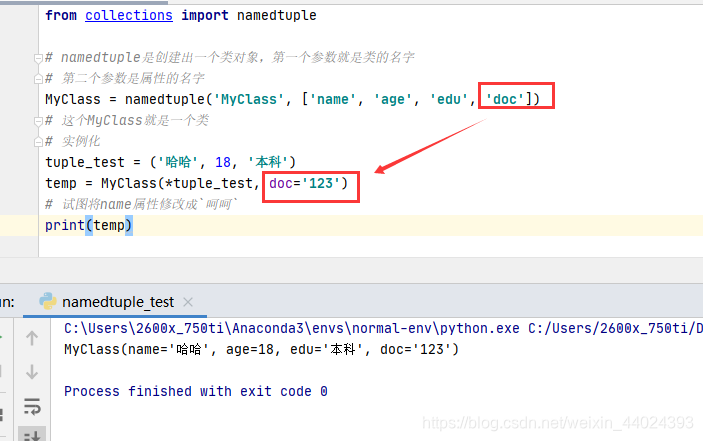This screenshot has width=703, height=441.
Task: Close the namedtuple_test run tab
Action: click(x=188, y=302)
